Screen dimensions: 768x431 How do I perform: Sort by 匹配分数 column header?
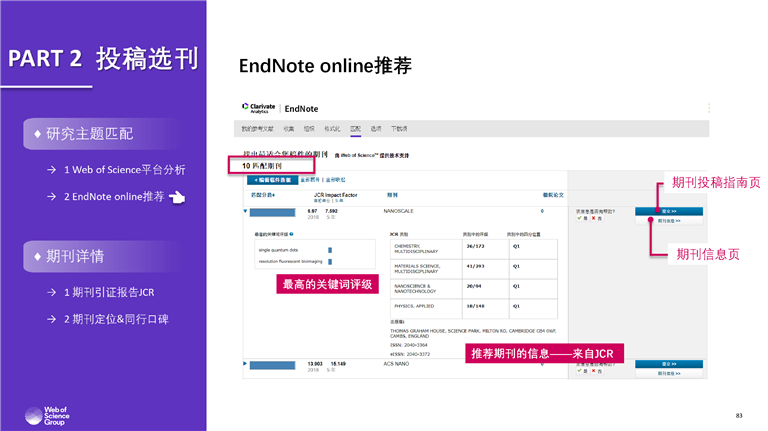[263, 195]
